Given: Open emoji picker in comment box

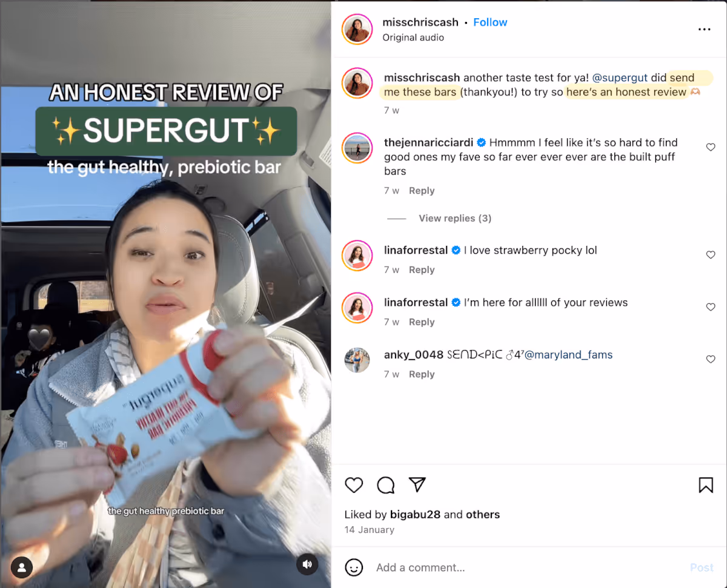Looking at the screenshot, I should [x=354, y=567].
